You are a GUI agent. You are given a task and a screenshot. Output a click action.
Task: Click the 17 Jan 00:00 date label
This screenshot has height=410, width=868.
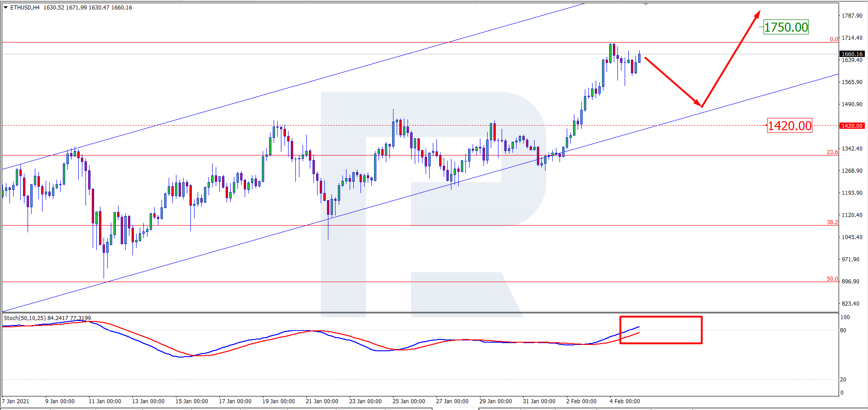(x=235, y=401)
